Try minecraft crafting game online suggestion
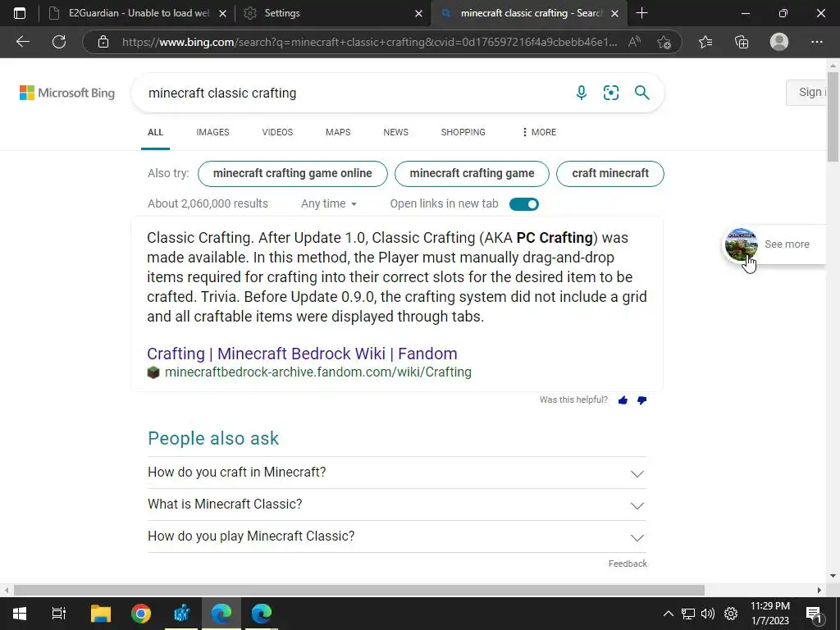 pos(293,174)
